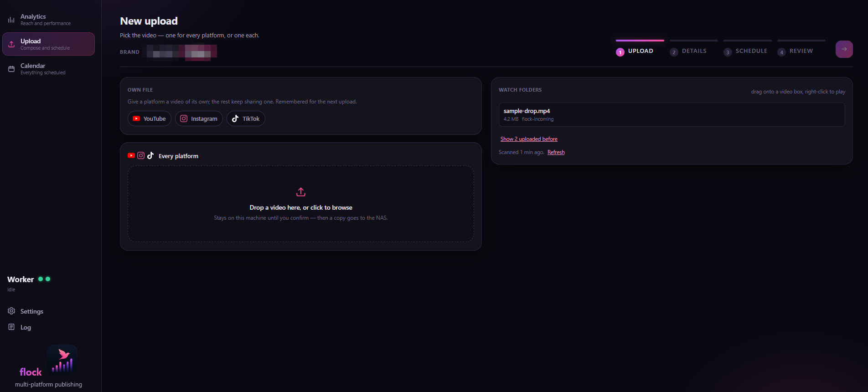Click the New upload heading
The height and width of the screenshot is (392, 868).
149,21
